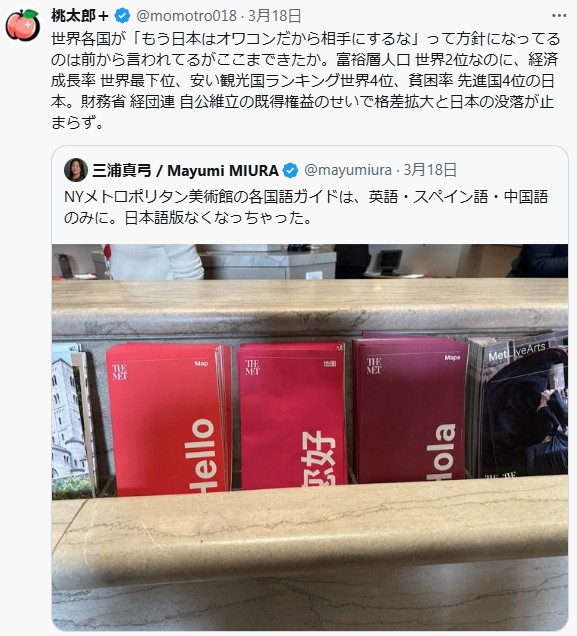Click the MetLiveArts magazine in the photo
Screen dimensions: 577x636
click(x=517, y=406)
